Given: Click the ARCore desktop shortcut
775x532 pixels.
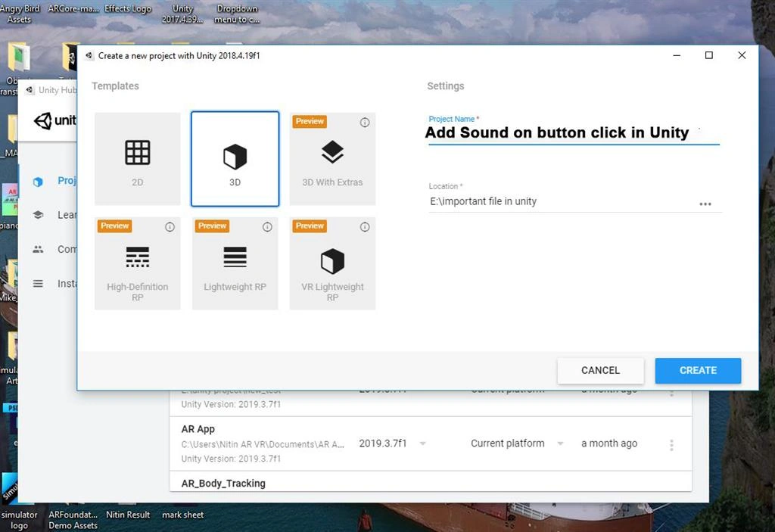Looking at the screenshot, I should (73, 9).
